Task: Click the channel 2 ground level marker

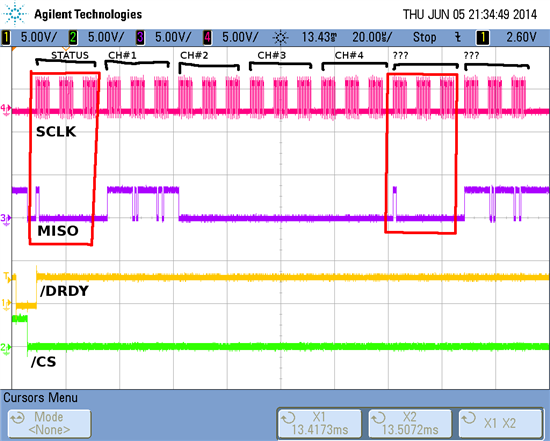Action: click(6, 348)
